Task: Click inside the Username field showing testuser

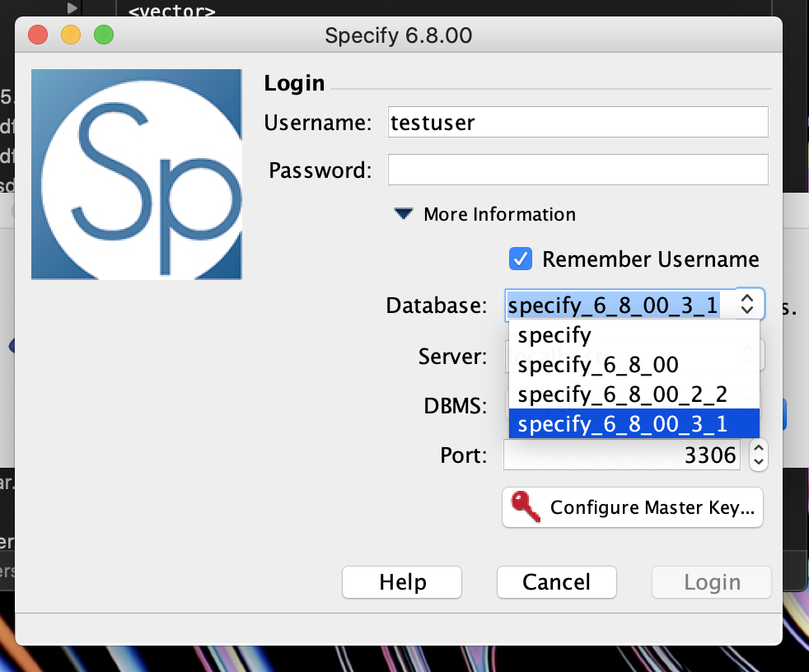Action: tap(577, 121)
